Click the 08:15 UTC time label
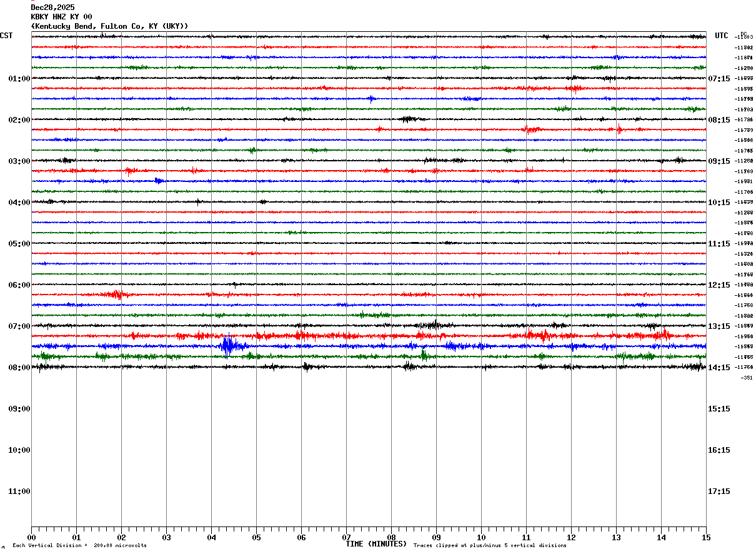The height and width of the screenshot is (554, 756). pos(719,120)
